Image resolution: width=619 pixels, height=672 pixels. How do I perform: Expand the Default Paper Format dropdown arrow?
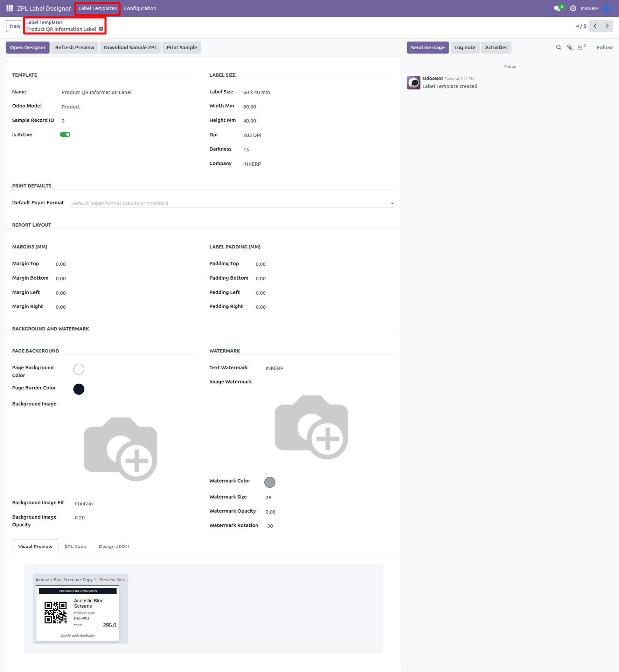392,203
